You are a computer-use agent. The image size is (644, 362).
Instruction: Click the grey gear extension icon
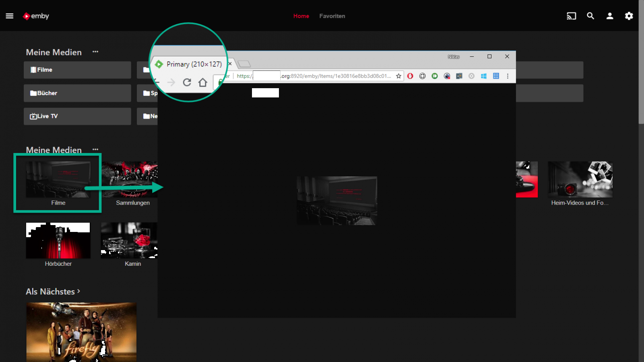coord(471,76)
